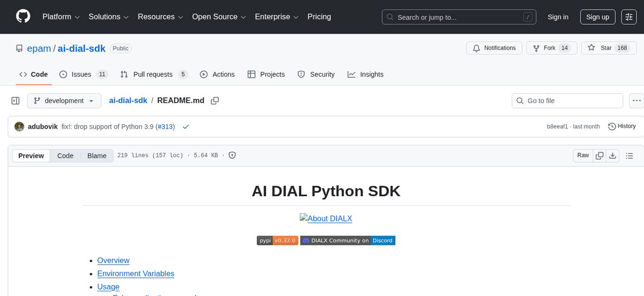Viewport: 644px width, 296px height.
Task: View the file commit History
Action: pos(622,126)
